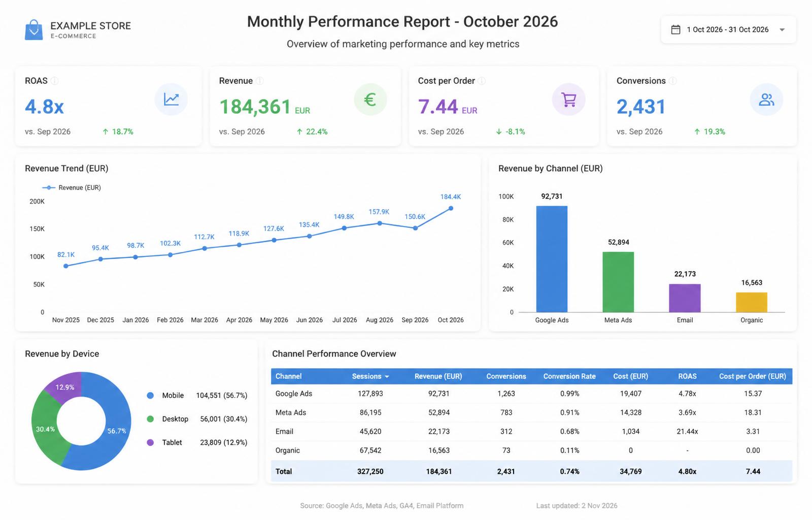Click the 14,328 Meta Ads cost cell
This screenshot has height=520, width=812.
tap(631, 412)
